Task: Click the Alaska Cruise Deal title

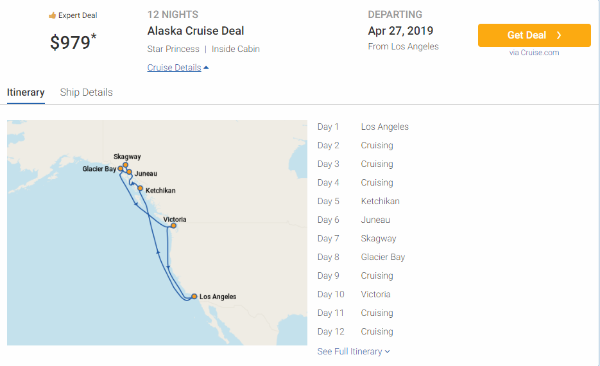Action: coord(196,31)
